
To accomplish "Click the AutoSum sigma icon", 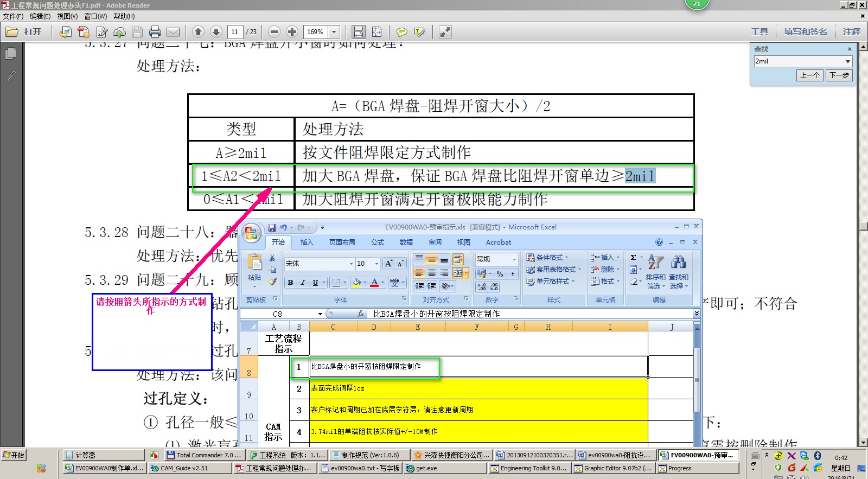I will coord(634,258).
